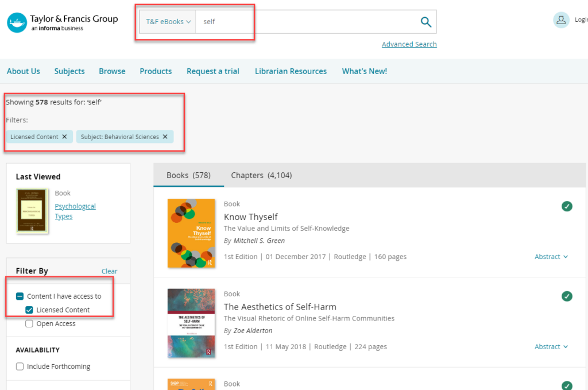Uncheck the Licensed Content checkbox
This screenshot has width=588, height=390.
29,310
